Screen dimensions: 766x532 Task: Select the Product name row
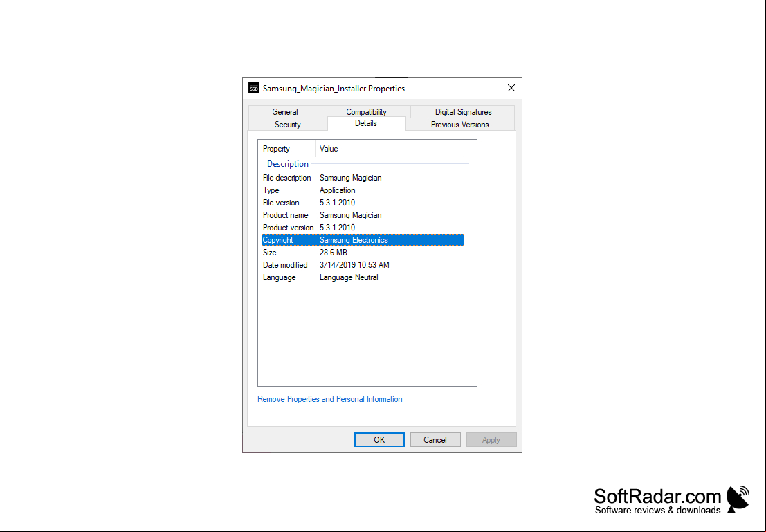click(363, 215)
